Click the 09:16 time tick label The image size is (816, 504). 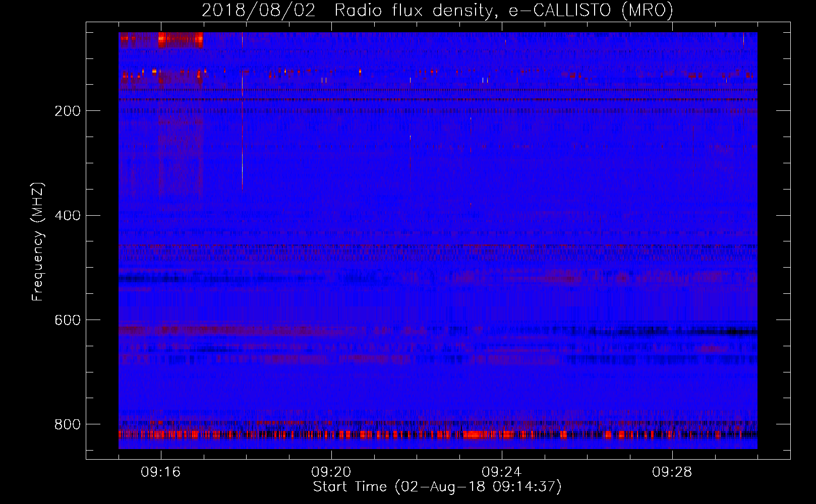[160, 472]
